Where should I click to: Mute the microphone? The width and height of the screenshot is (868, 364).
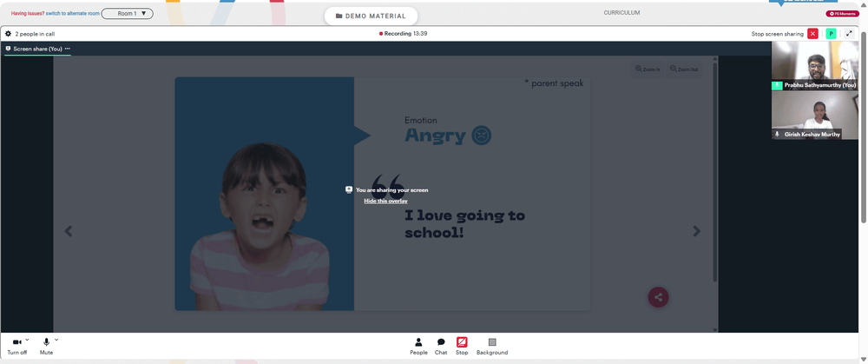click(47, 347)
